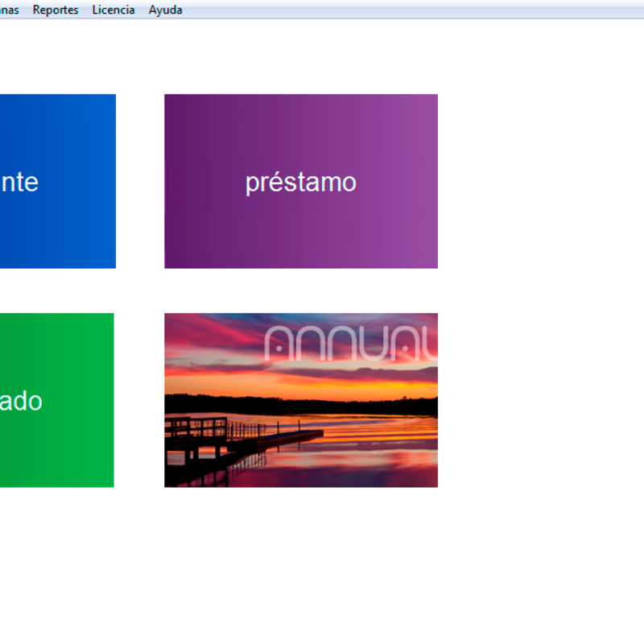
Task: Click the purple préstamo tile
Action: coord(301,181)
